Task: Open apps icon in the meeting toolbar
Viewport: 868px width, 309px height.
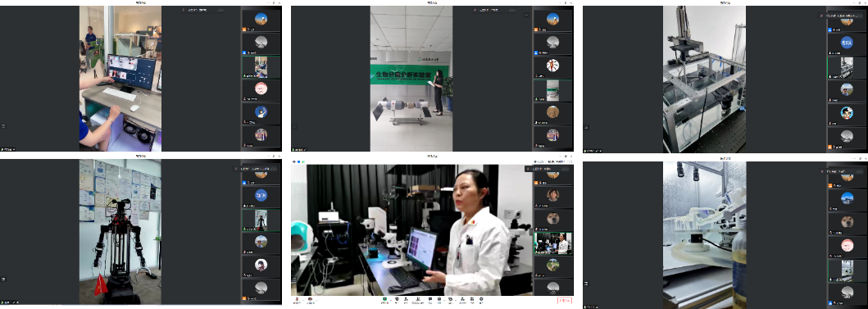Action: [x=472, y=299]
